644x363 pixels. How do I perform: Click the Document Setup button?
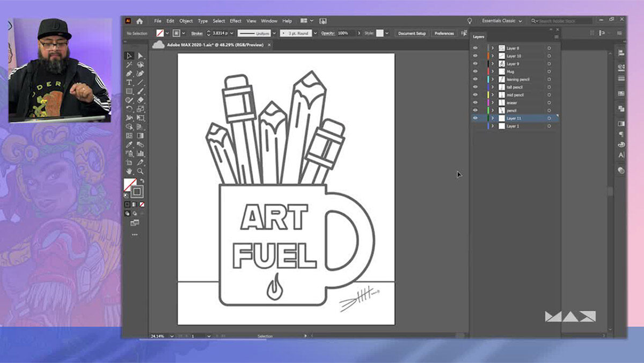tap(412, 33)
